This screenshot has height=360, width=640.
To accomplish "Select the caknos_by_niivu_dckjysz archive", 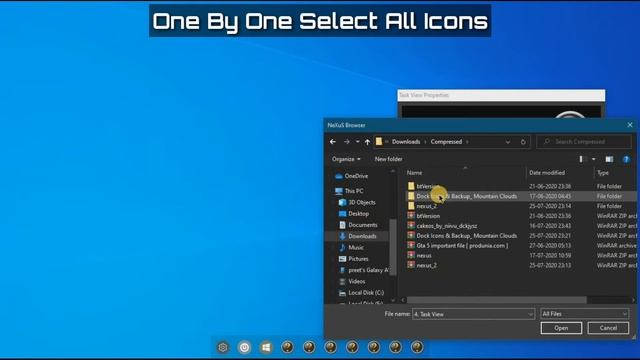I will coord(447,226).
